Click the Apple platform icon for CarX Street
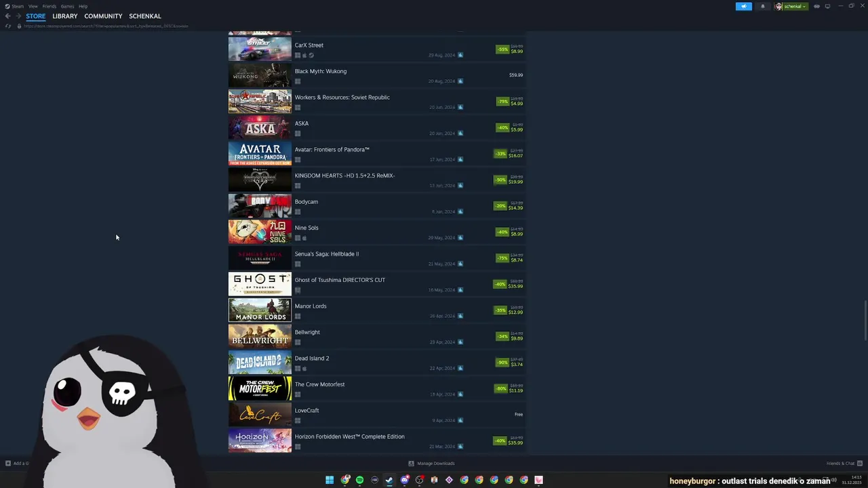Image resolution: width=868 pixels, height=488 pixels. coord(304,56)
